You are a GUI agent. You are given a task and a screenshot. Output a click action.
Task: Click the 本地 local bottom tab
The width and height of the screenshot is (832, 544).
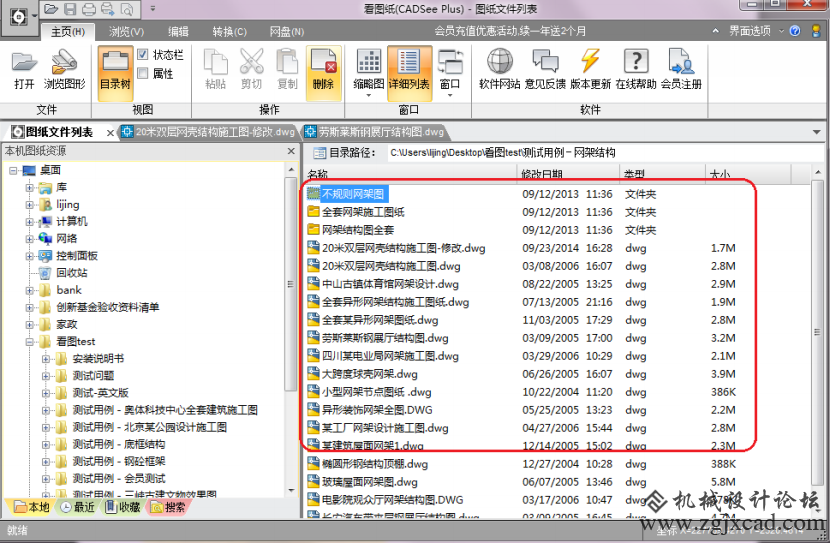[32, 507]
